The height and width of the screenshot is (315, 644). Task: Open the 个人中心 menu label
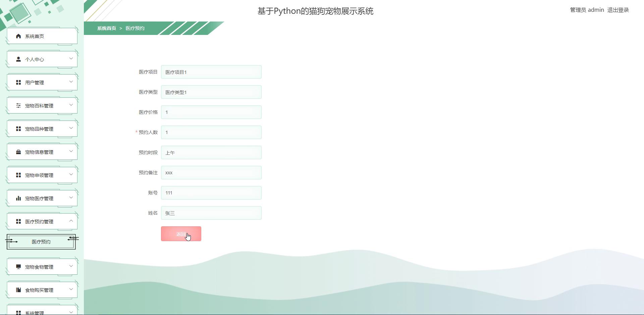point(35,59)
